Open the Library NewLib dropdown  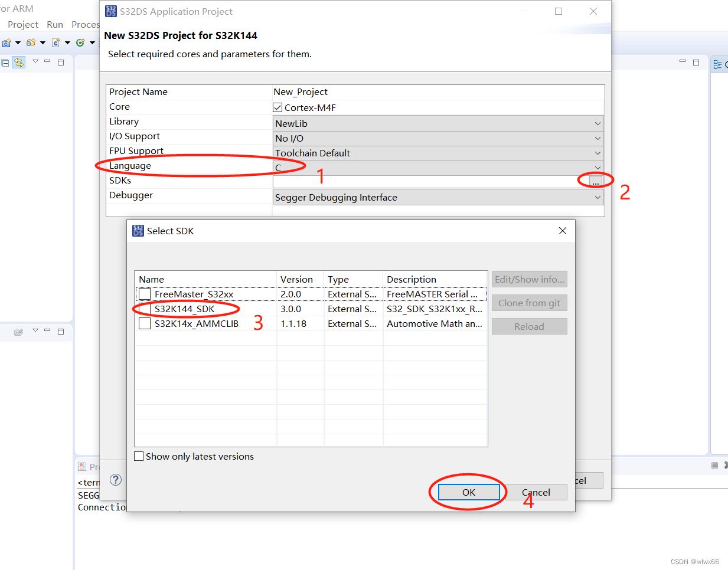tap(438, 123)
